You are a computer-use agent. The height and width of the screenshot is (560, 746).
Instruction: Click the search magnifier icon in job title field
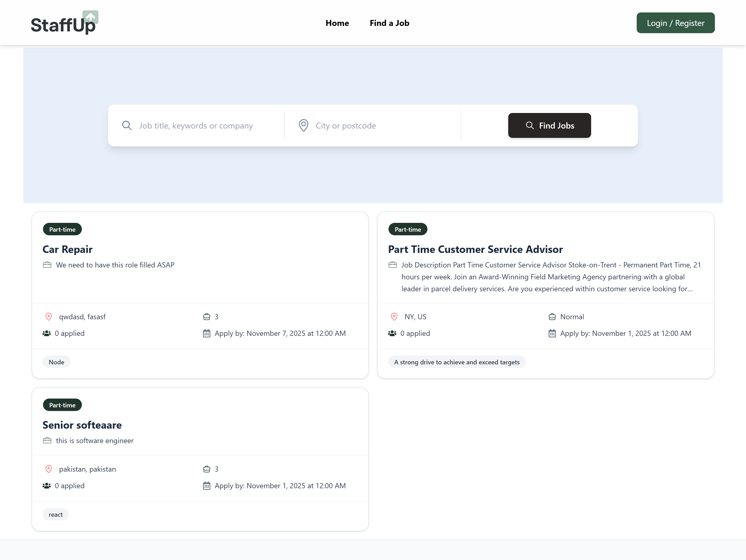coord(127,125)
